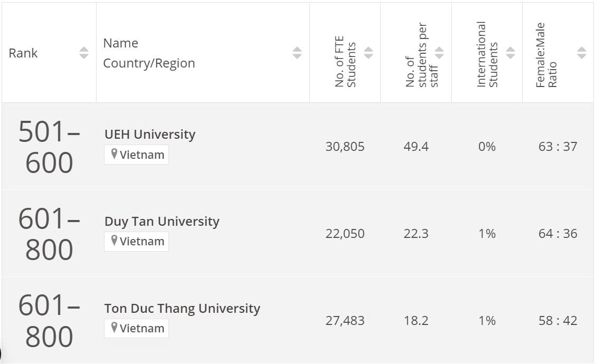Click location pin under Duy Tan University

(113, 241)
